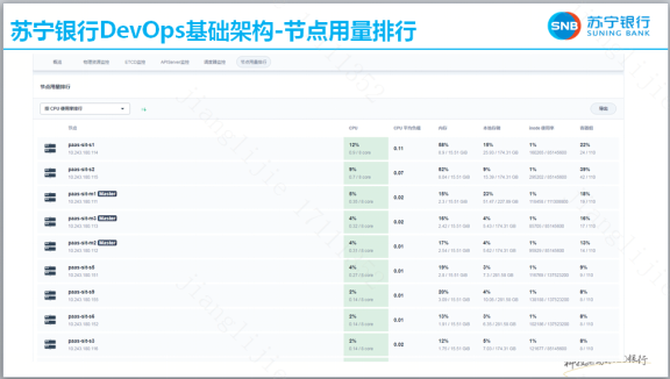The width and height of the screenshot is (670, 379).
Task: Open the paas-sit-s6 node link
Action: 81,317
